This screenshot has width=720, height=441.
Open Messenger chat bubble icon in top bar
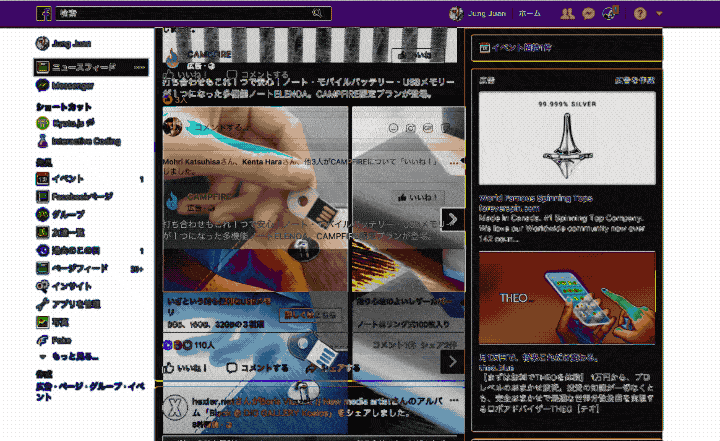[x=588, y=13]
